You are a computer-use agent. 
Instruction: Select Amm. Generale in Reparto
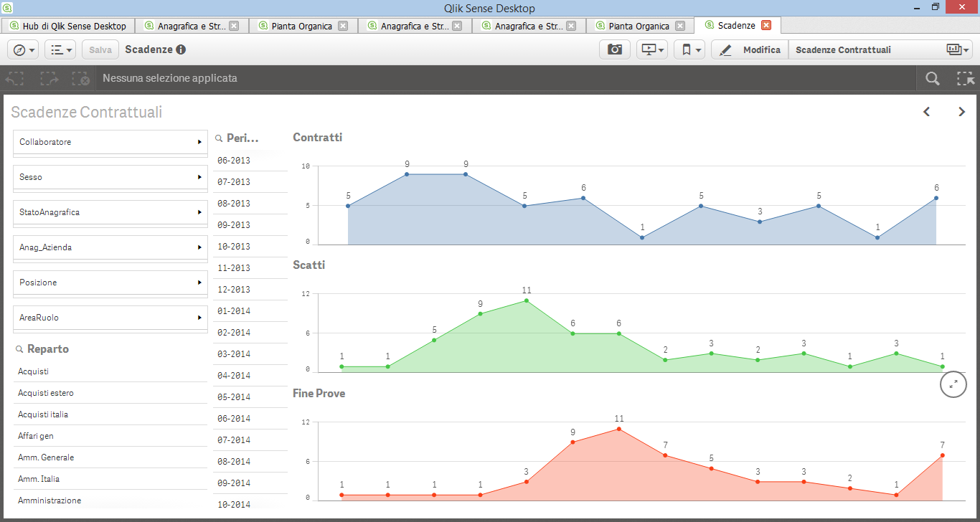click(x=110, y=457)
